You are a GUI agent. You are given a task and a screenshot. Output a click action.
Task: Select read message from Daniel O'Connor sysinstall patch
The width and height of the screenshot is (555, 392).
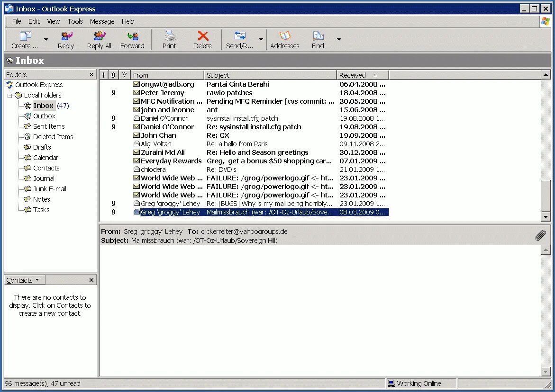(x=244, y=118)
